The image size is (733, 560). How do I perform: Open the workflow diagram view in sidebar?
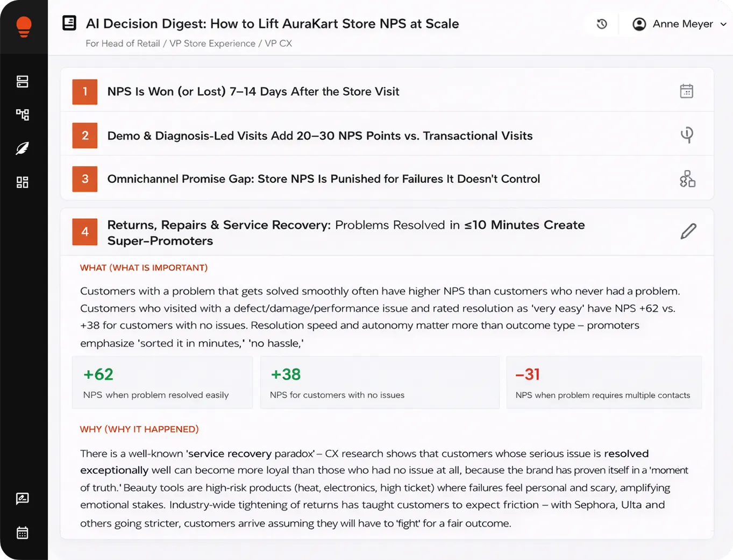click(x=22, y=115)
